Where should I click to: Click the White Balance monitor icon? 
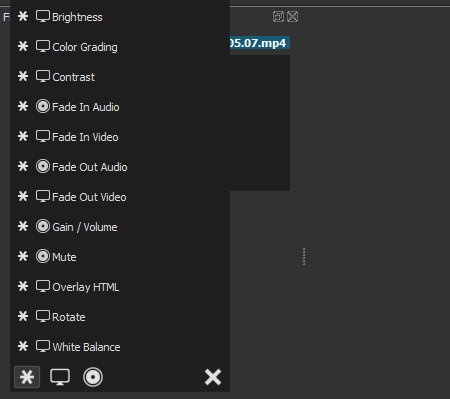click(x=43, y=346)
